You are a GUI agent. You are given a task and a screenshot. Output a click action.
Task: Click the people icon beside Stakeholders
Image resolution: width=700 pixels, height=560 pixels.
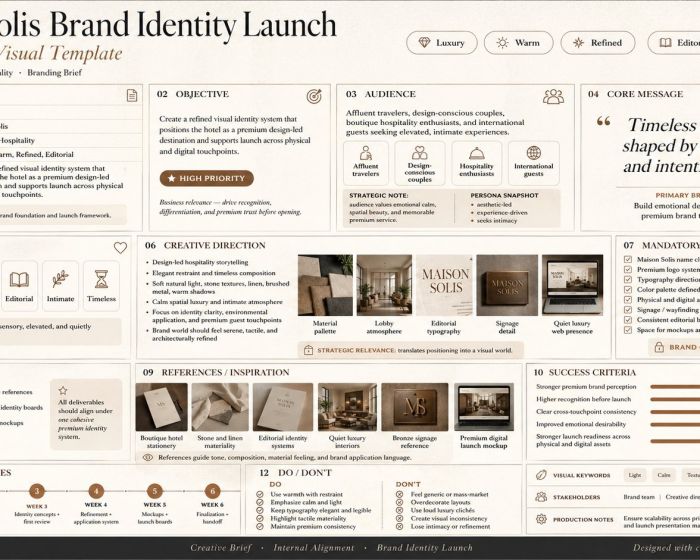coord(541,497)
